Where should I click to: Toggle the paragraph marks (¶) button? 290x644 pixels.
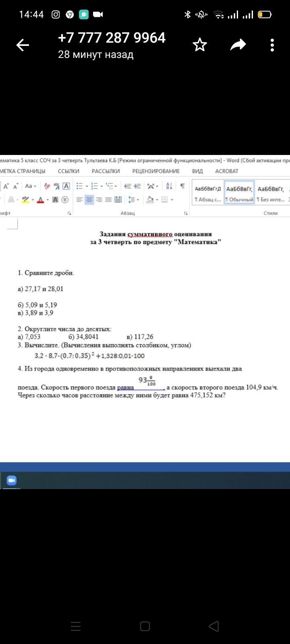click(182, 186)
